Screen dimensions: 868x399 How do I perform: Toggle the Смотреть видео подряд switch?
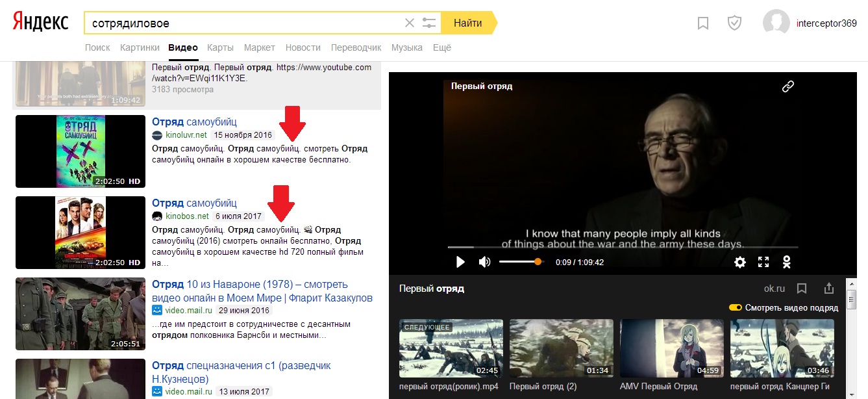pyautogui.click(x=736, y=307)
